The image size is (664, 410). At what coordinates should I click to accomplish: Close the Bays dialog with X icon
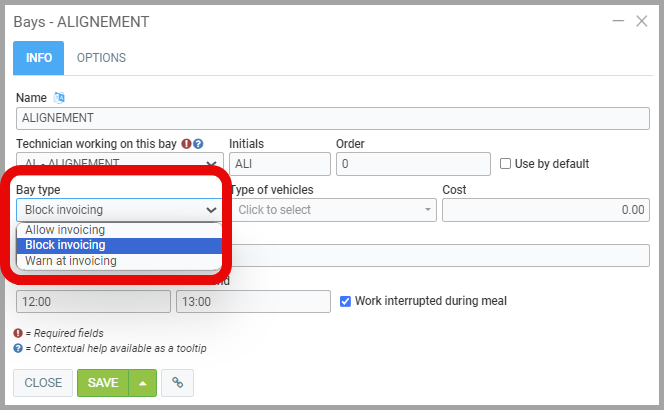pyautogui.click(x=642, y=20)
